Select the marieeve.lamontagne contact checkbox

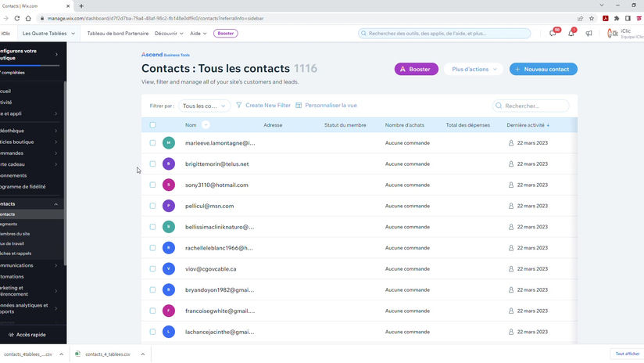(x=152, y=142)
